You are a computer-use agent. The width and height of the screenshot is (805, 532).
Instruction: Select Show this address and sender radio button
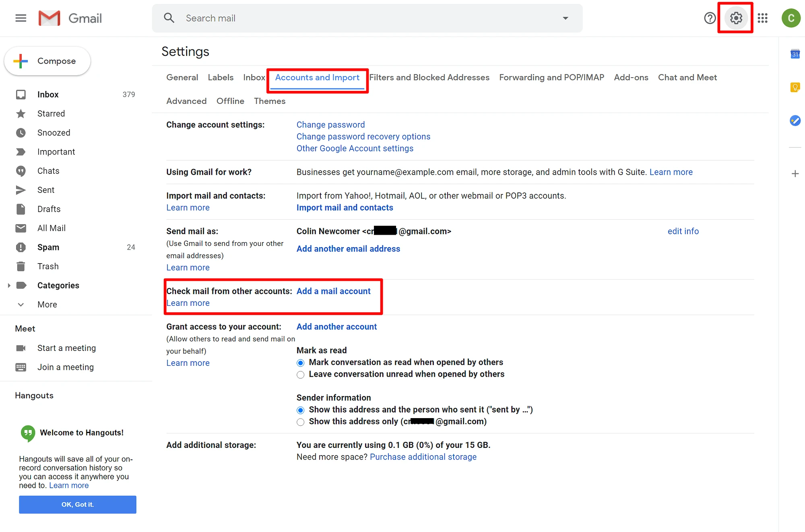point(300,410)
